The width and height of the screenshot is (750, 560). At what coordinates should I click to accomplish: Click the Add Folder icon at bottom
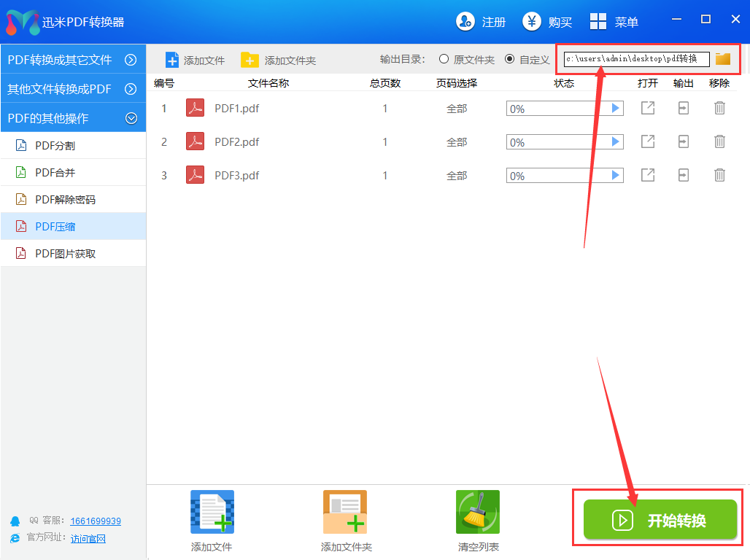pyautogui.click(x=345, y=513)
